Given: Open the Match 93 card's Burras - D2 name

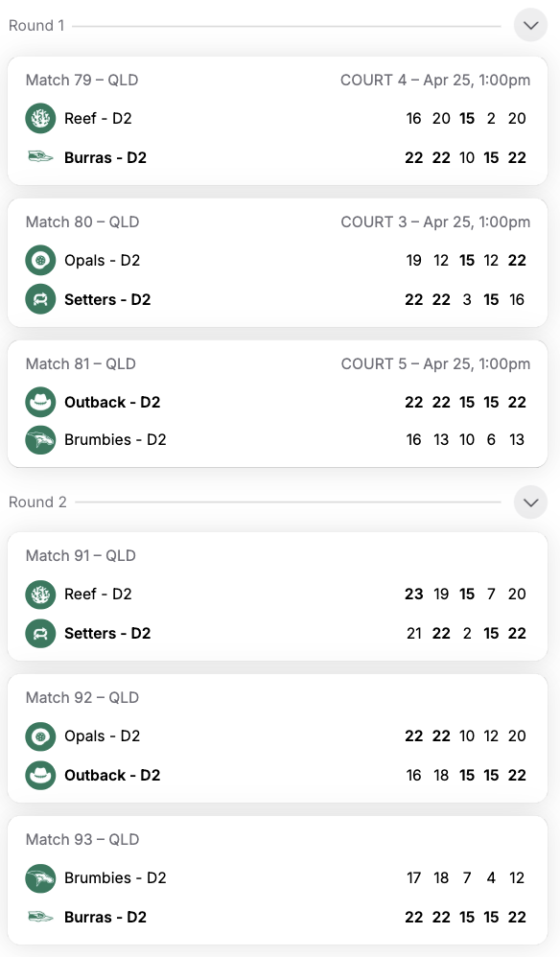Looking at the screenshot, I should [105, 917].
